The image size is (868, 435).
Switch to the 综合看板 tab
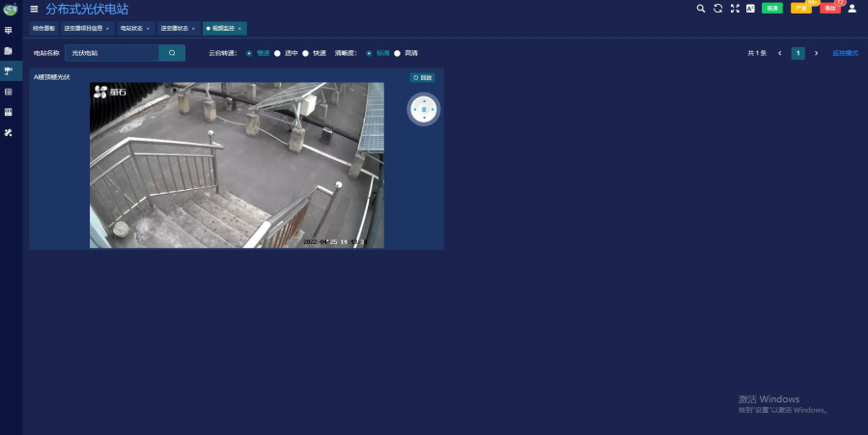[x=43, y=28]
